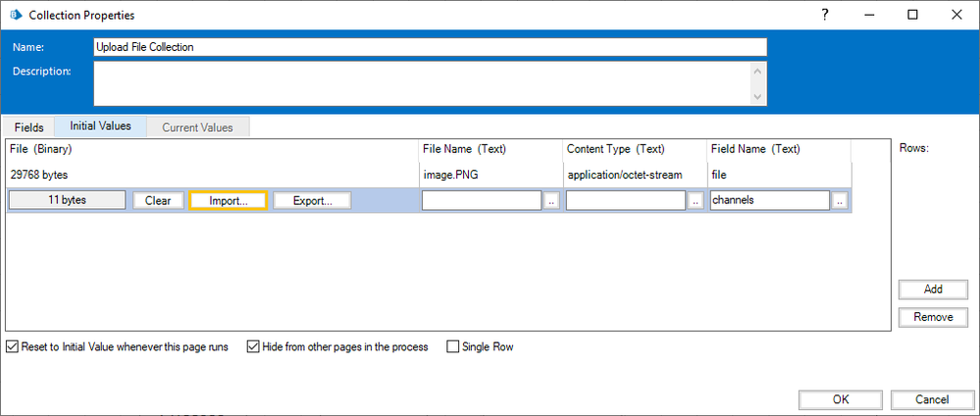Click the Content Type input in selected row
980x416 pixels.
pos(626,200)
